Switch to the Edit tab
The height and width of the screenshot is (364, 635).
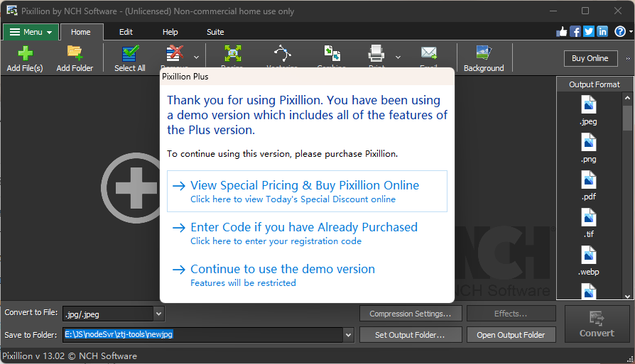[x=126, y=32]
